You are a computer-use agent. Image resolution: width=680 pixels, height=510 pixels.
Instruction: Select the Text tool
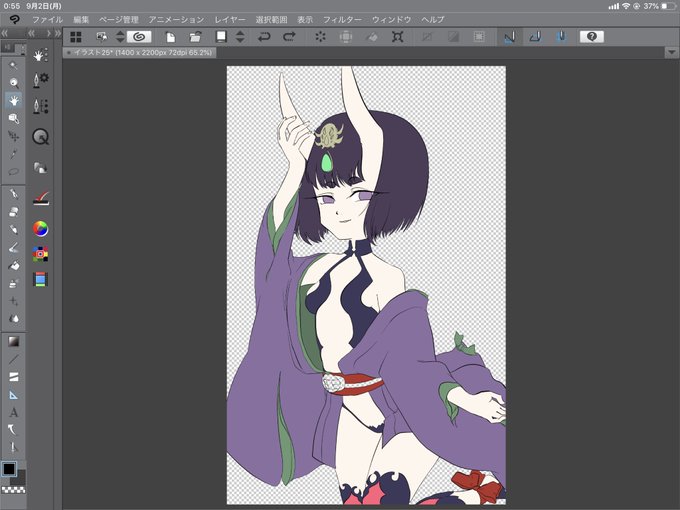[x=13, y=412]
